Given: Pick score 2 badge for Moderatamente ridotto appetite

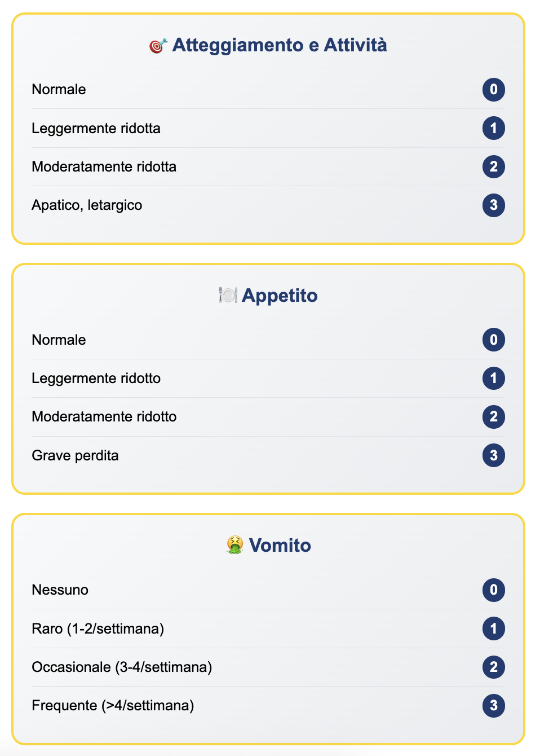Looking at the screenshot, I should [x=493, y=417].
